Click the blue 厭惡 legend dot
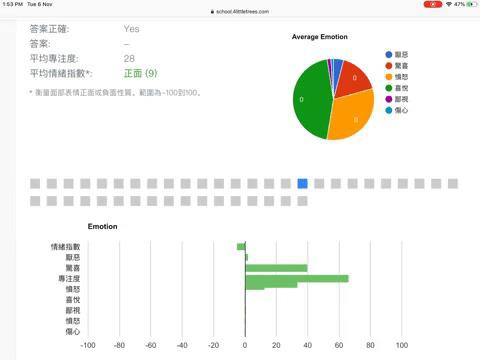480x360 pixels. [389, 55]
